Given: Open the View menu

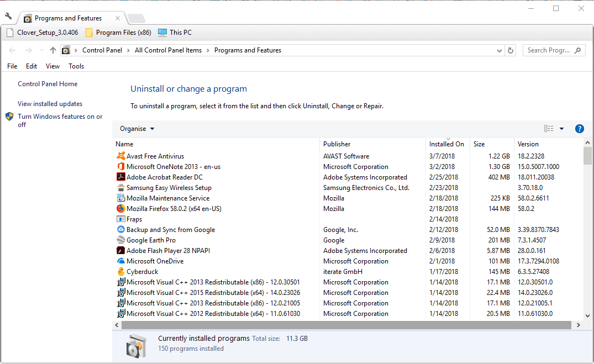Looking at the screenshot, I should click(52, 66).
